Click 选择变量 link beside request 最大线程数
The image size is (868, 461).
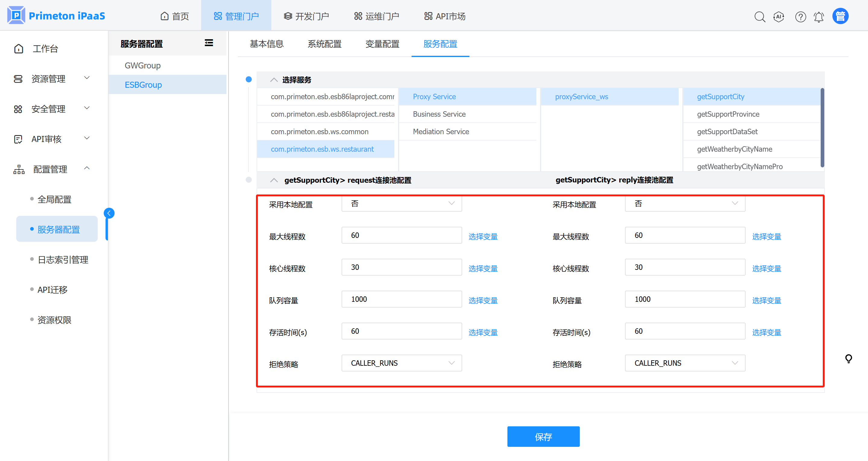coord(483,236)
